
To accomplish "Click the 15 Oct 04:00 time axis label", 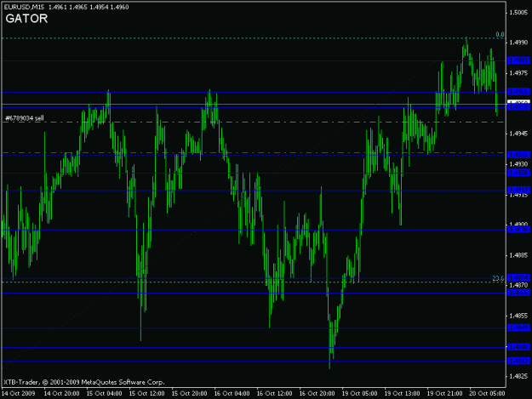I will click(104, 394).
